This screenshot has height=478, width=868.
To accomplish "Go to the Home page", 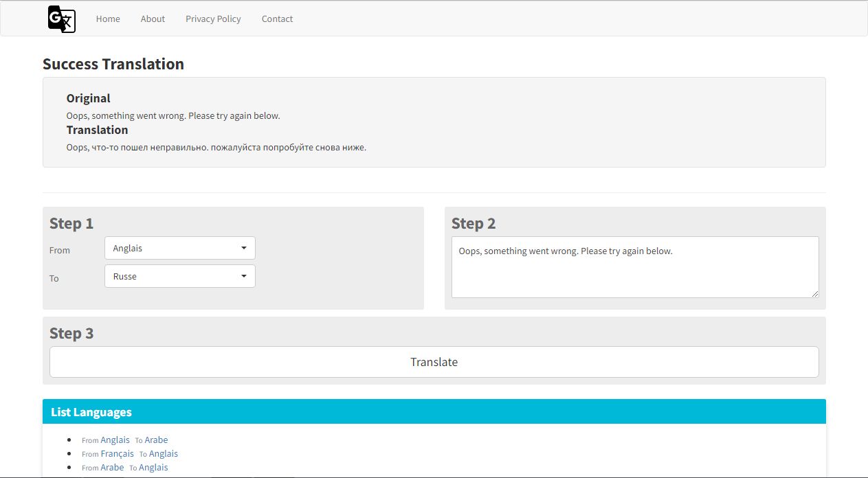I will click(108, 19).
